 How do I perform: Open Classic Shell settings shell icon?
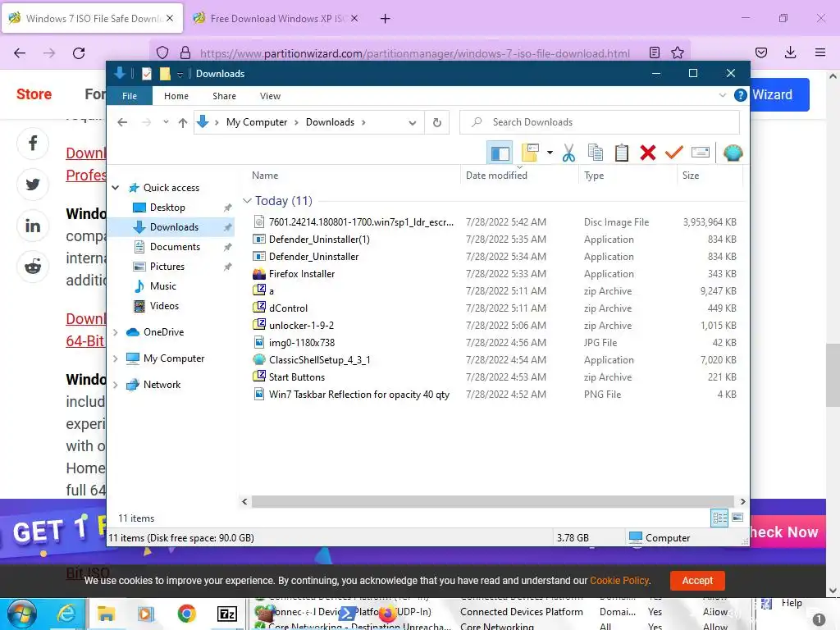coord(733,153)
